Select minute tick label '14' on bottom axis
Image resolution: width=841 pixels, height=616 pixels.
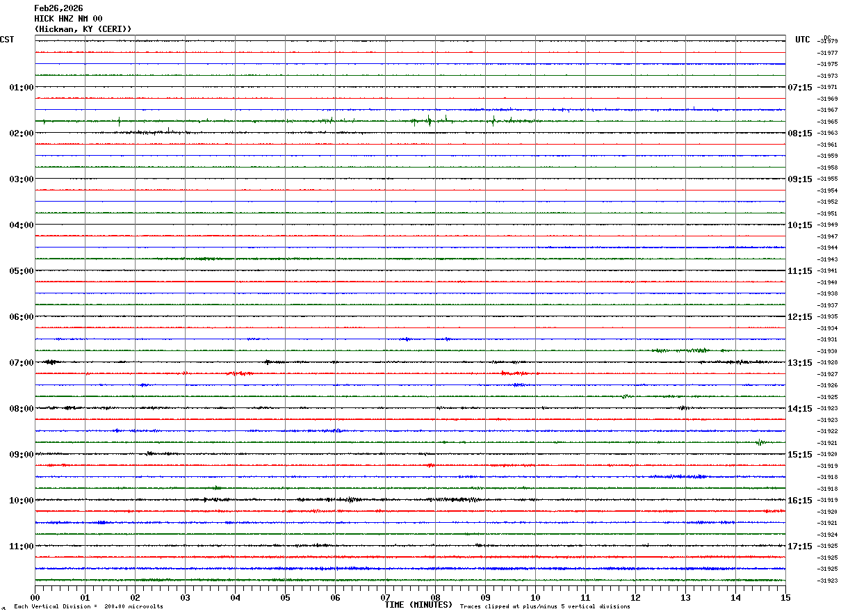pyautogui.click(x=735, y=598)
